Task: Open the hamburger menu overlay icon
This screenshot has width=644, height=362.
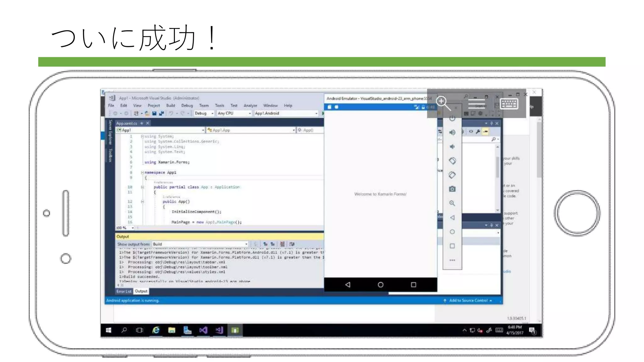Action: coord(476,103)
